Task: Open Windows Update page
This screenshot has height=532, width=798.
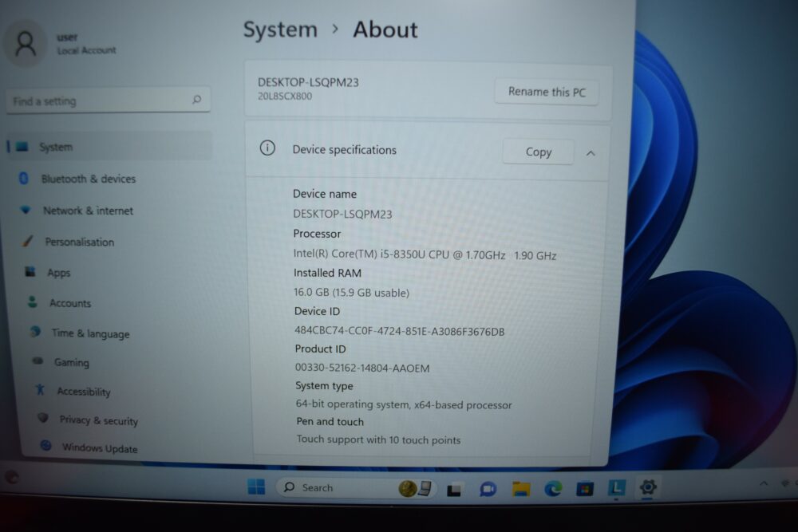Action: [99, 448]
